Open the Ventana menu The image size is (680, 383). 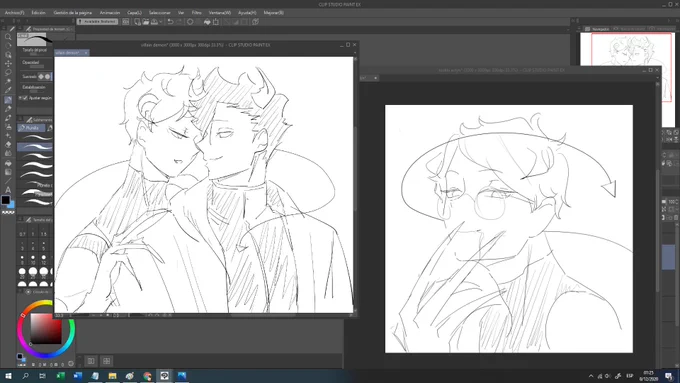point(220,13)
